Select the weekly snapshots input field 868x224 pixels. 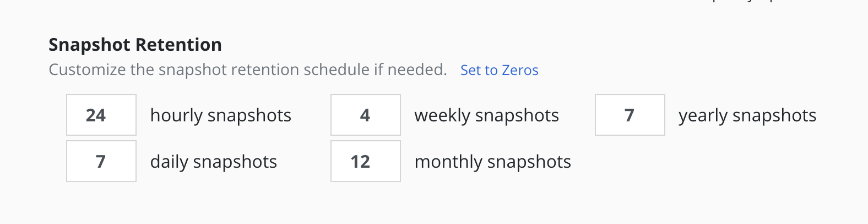pyautogui.click(x=366, y=115)
